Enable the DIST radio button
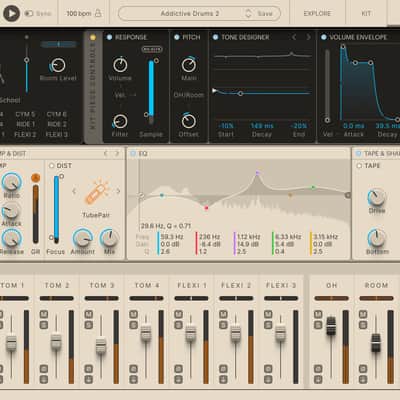The width and height of the screenshot is (400, 400). 52,165
